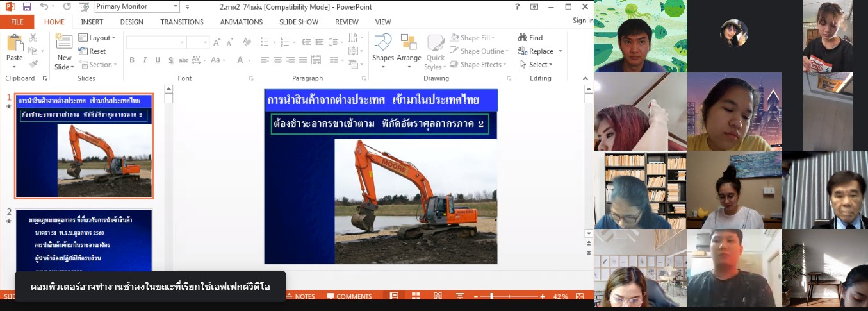Fit slide to current window

[580, 296]
